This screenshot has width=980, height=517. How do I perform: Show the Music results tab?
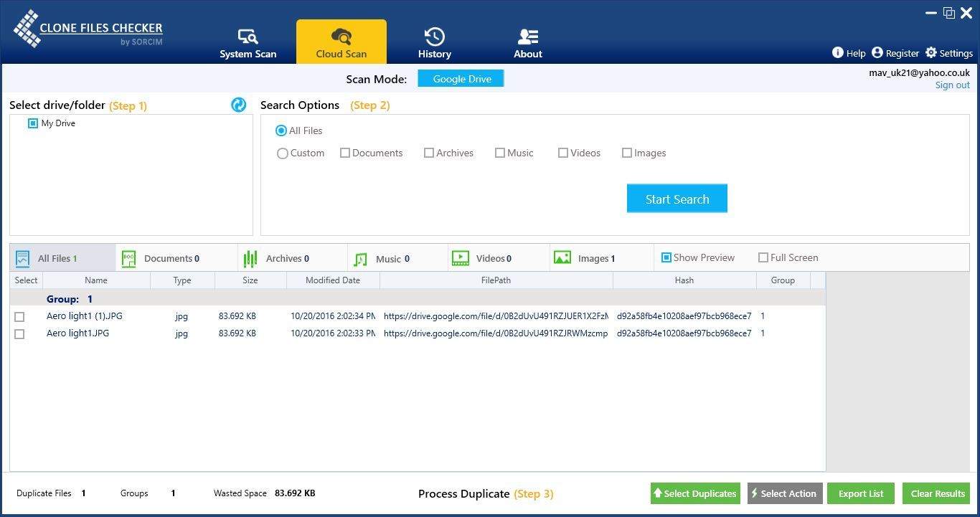398,258
